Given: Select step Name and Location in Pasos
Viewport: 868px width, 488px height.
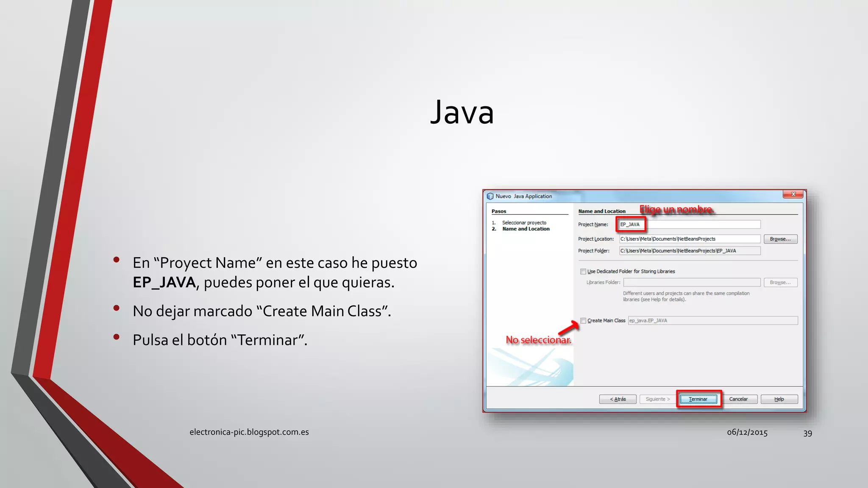Looking at the screenshot, I should [526, 229].
